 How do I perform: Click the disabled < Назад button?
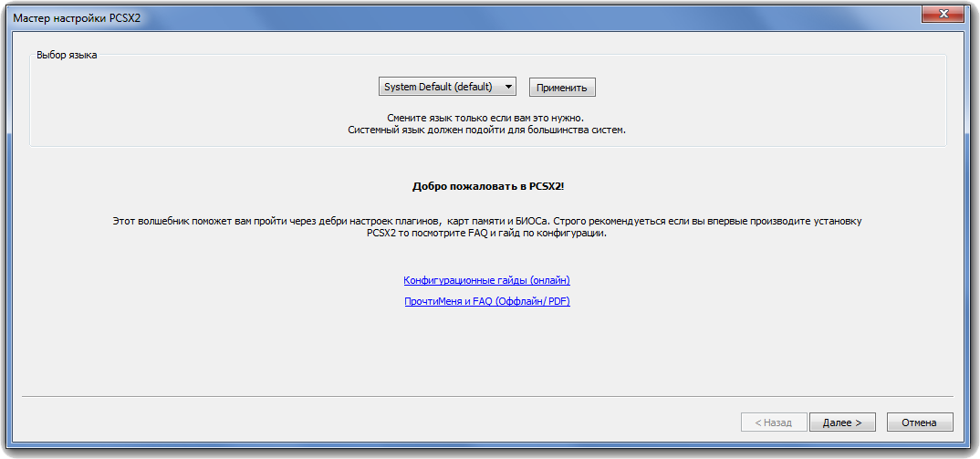tap(774, 422)
